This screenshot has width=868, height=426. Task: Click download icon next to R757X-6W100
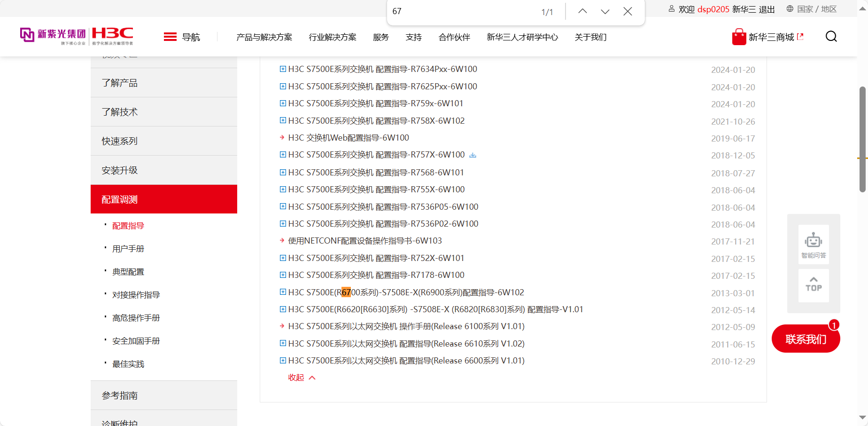click(473, 155)
